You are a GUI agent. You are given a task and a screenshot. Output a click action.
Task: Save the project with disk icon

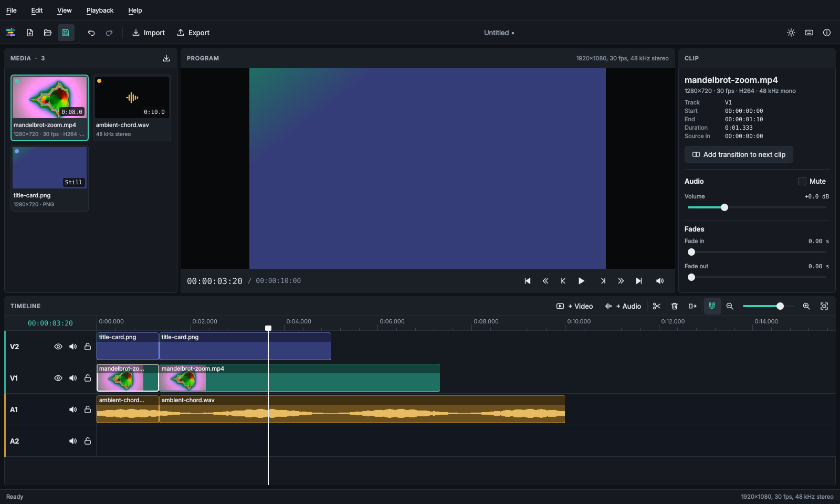pos(66,33)
